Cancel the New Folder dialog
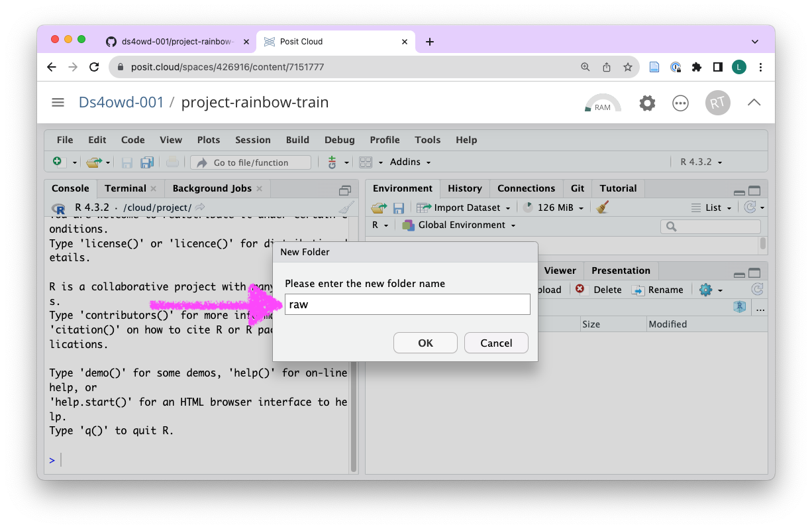 (496, 343)
